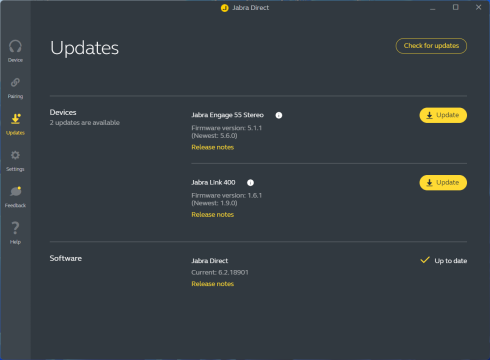Click 'Current: 6.2.18901' version text
This screenshot has height=360, width=490.
pyautogui.click(x=220, y=272)
